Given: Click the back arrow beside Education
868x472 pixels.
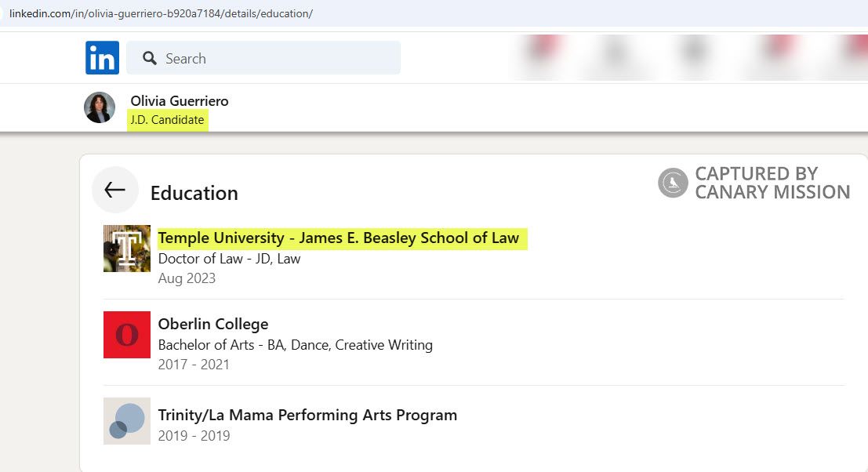Looking at the screenshot, I should (x=114, y=190).
